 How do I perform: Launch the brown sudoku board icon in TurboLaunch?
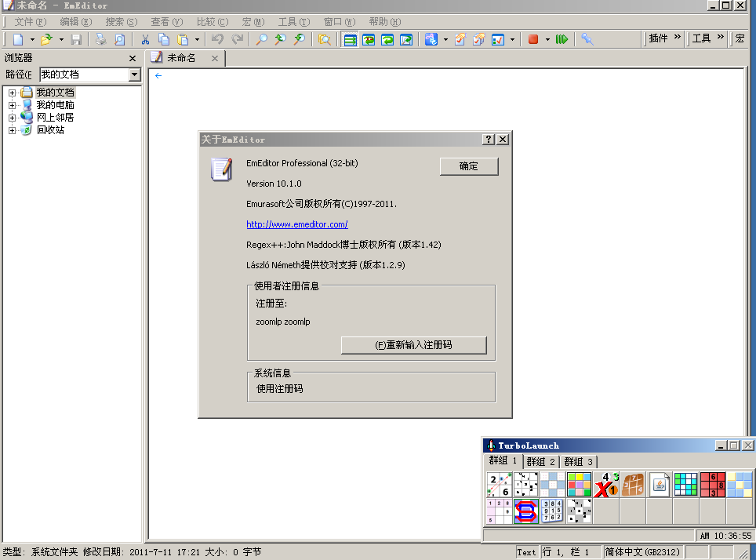click(x=633, y=484)
